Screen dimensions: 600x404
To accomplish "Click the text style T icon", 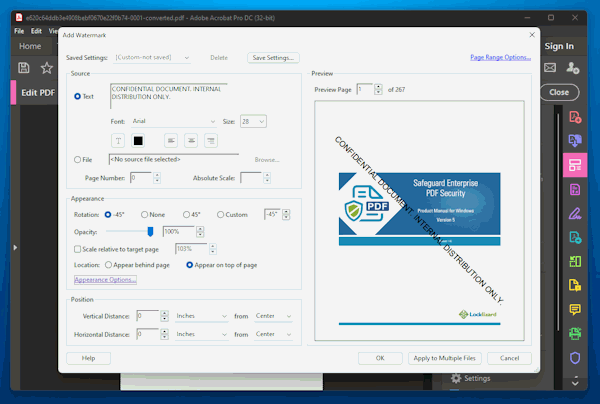I will tap(118, 141).
